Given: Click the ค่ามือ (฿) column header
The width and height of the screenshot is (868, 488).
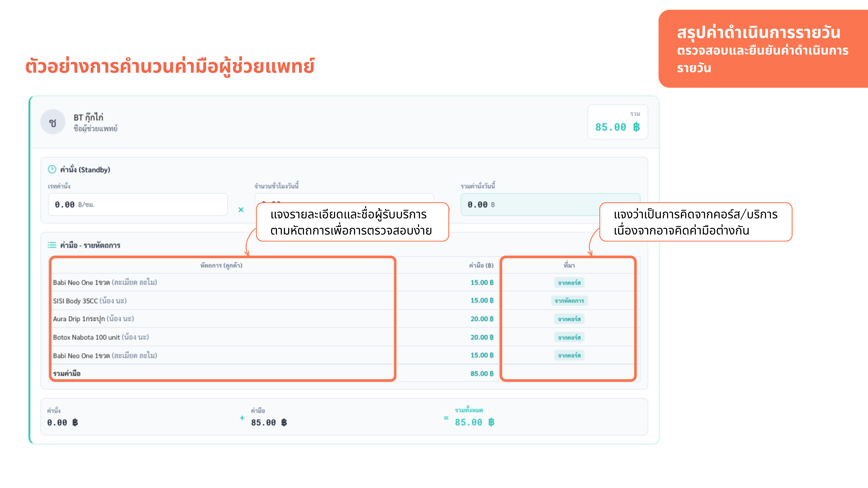Looking at the screenshot, I should tap(481, 265).
